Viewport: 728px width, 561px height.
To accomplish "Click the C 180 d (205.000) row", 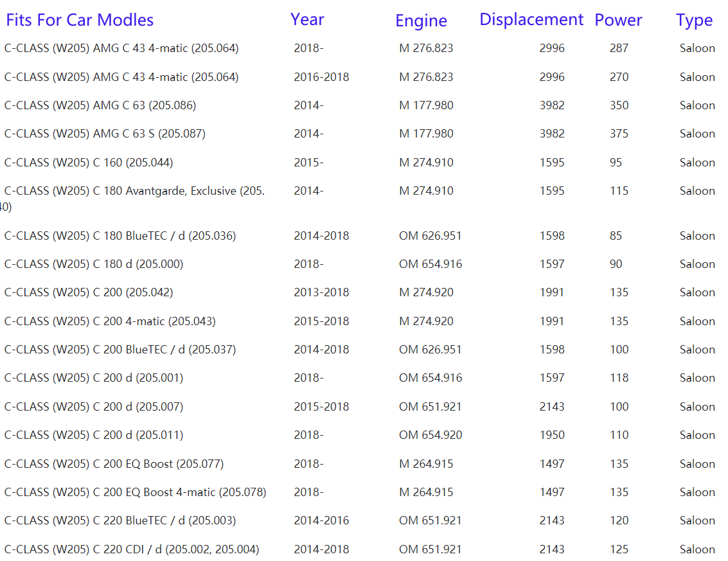I will [x=94, y=264].
